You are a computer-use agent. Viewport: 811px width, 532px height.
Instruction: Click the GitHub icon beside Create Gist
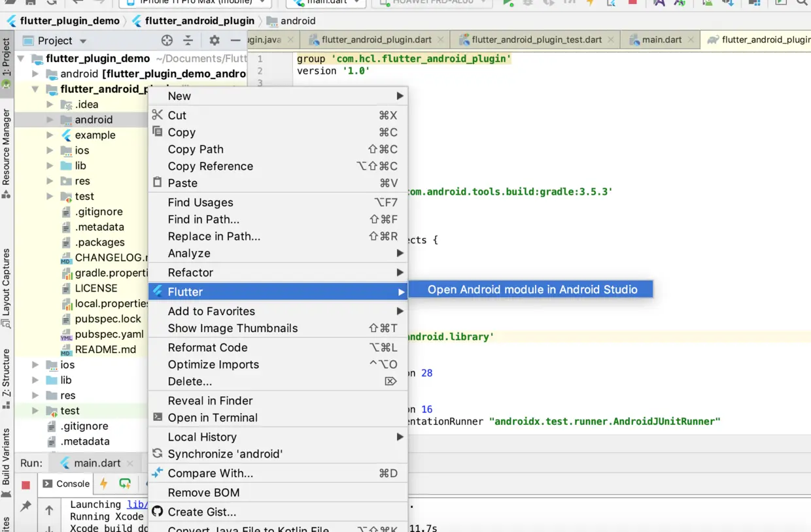pos(157,511)
